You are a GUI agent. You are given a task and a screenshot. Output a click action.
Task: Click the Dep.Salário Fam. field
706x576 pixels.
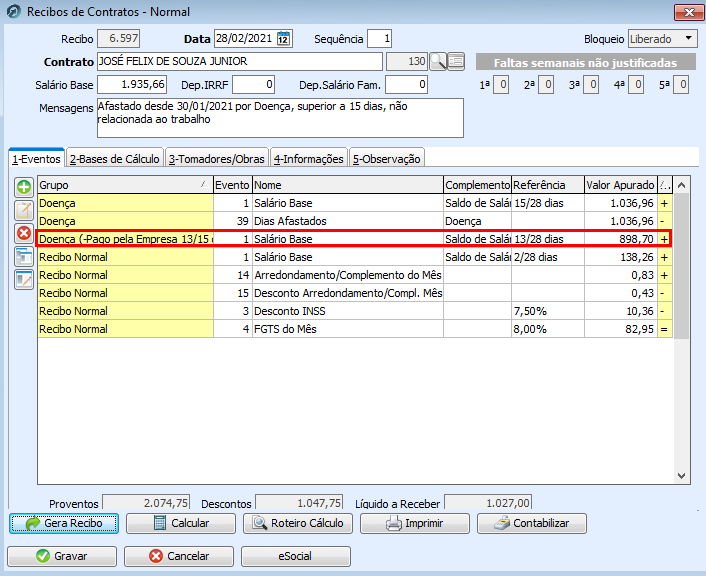click(407, 85)
